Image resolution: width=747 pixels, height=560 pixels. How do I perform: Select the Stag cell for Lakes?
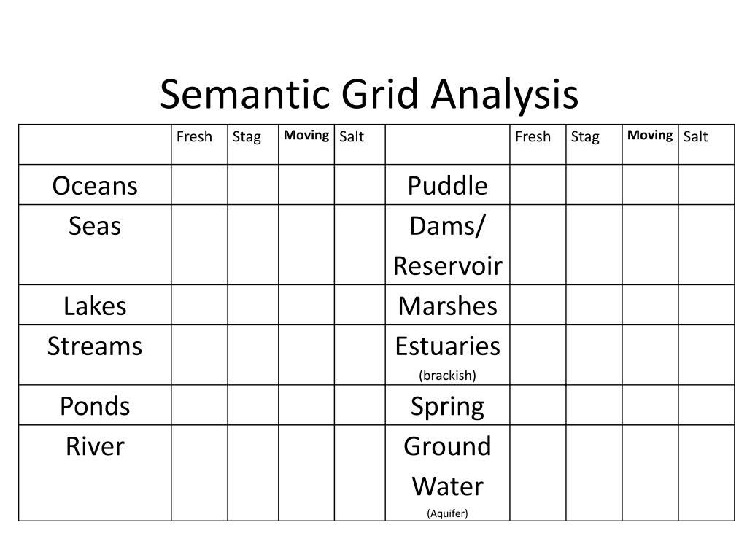point(253,305)
